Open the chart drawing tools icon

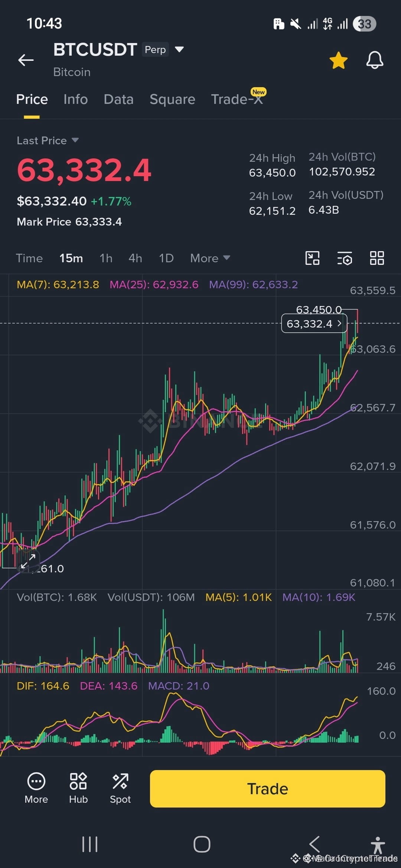[x=312, y=258]
